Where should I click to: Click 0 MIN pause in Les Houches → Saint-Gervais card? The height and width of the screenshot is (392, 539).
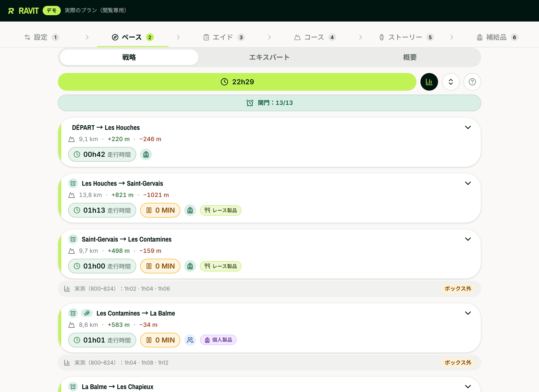(160, 210)
